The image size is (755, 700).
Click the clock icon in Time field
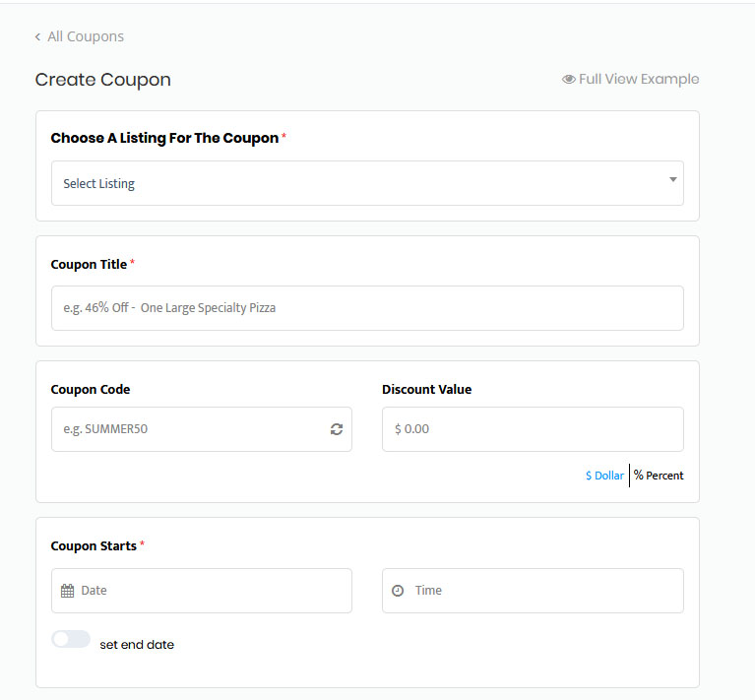point(398,591)
